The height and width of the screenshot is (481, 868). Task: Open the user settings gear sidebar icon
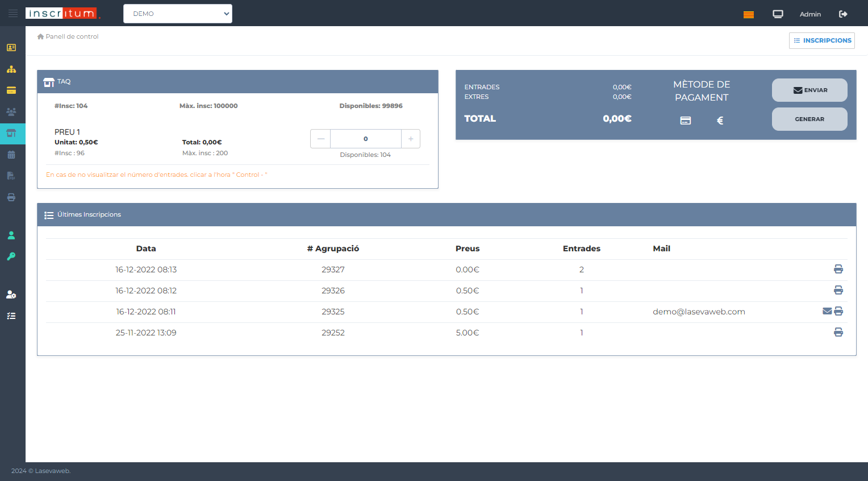11,295
